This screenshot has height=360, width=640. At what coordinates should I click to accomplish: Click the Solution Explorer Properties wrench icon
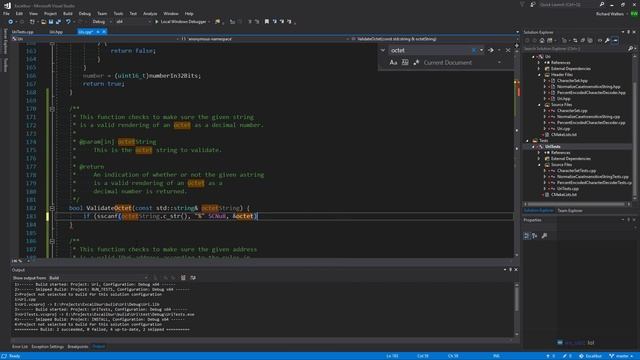click(607, 40)
